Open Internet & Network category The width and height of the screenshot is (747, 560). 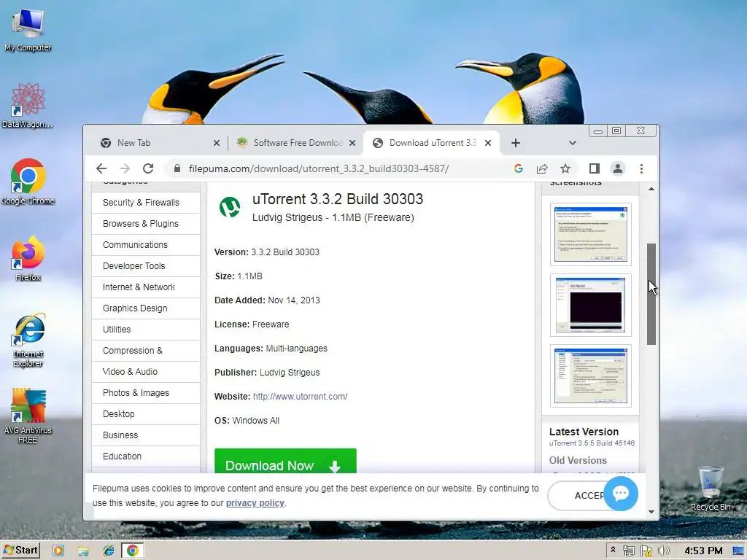coord(145,287)
